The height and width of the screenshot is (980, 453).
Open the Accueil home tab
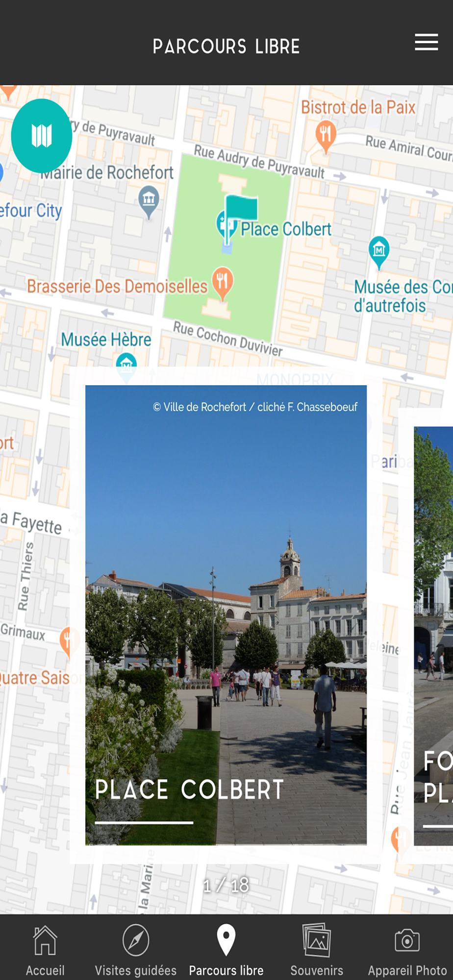45,950
